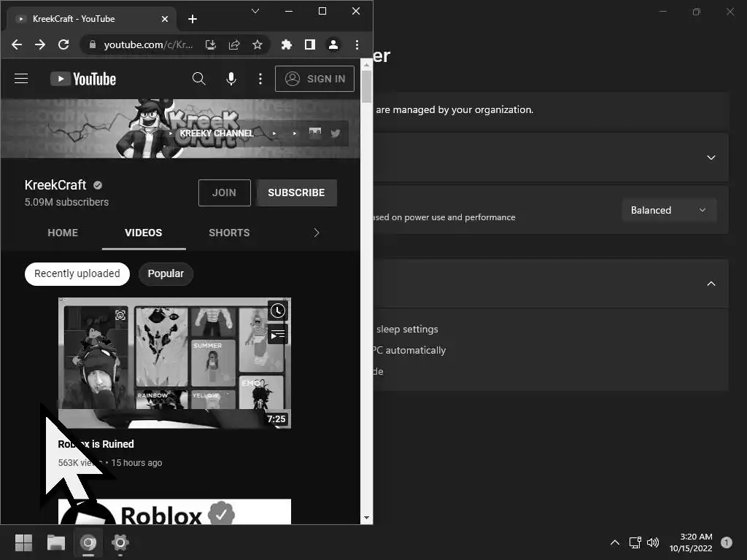
Task: Close the KreekCraft YouTube browser tab
Action: 165,19
